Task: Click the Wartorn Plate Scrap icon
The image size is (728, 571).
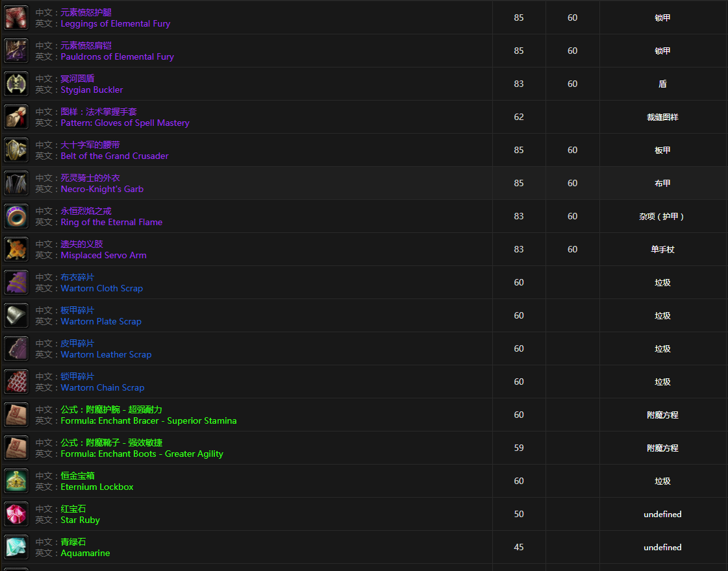Action: (x=16, y=315)
